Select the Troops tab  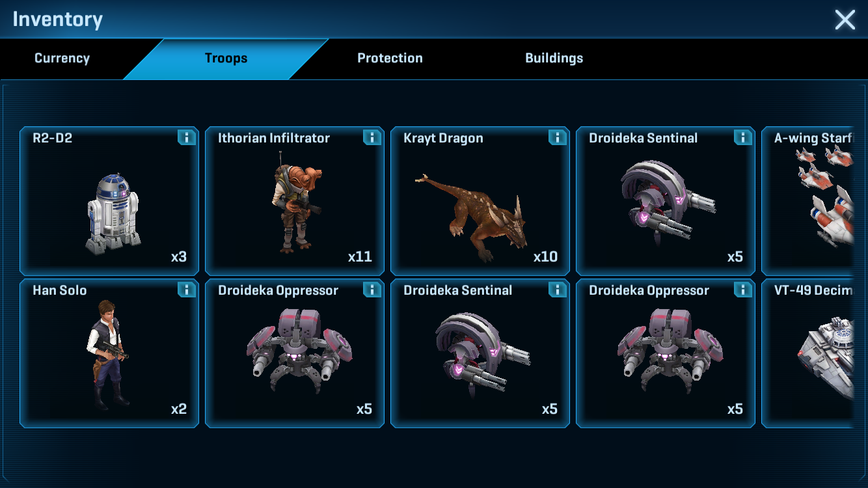pos(226,59)
